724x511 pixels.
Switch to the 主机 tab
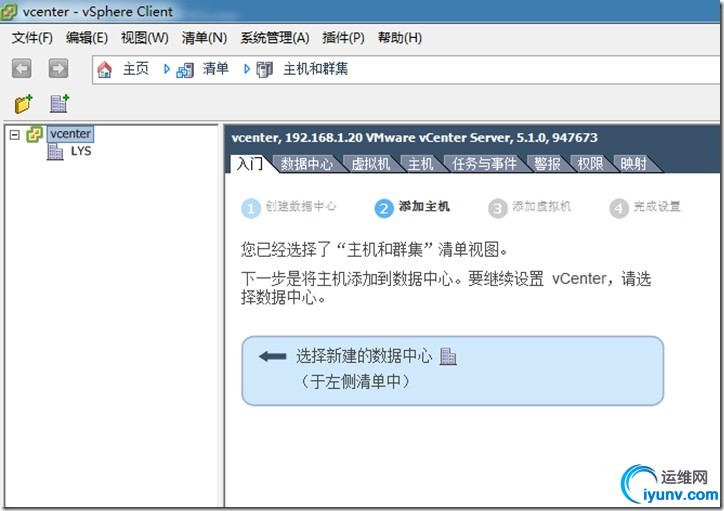pyautogui.click(x=420, y=164)
